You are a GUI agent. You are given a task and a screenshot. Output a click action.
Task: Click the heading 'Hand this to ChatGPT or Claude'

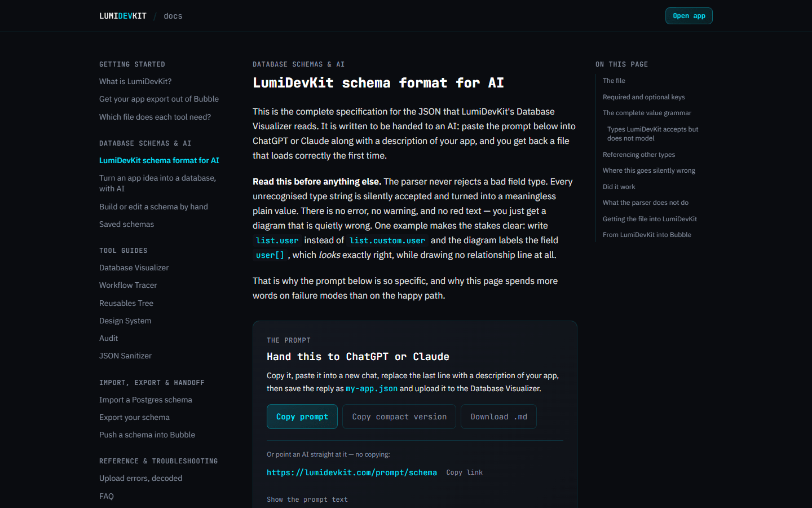click(358, 357)
